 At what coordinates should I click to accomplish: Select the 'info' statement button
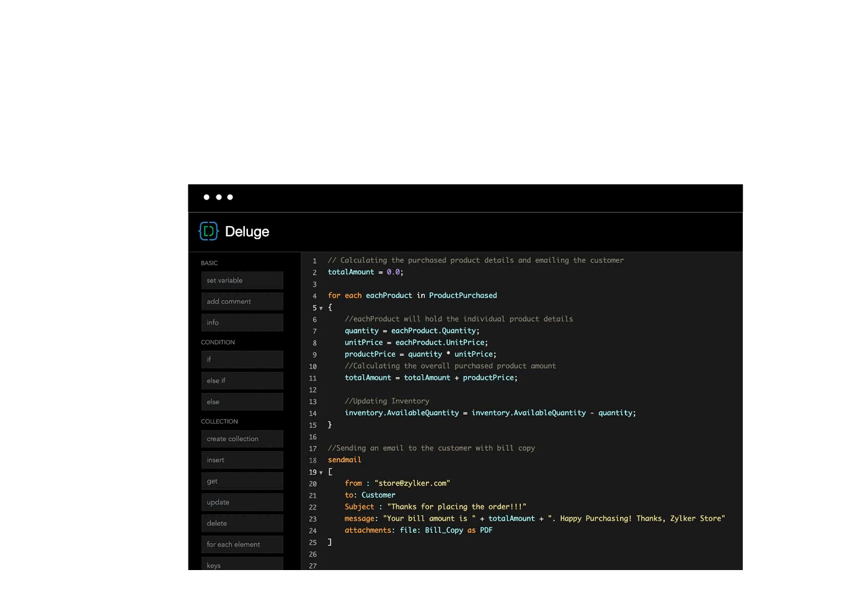tap(242, 322)
